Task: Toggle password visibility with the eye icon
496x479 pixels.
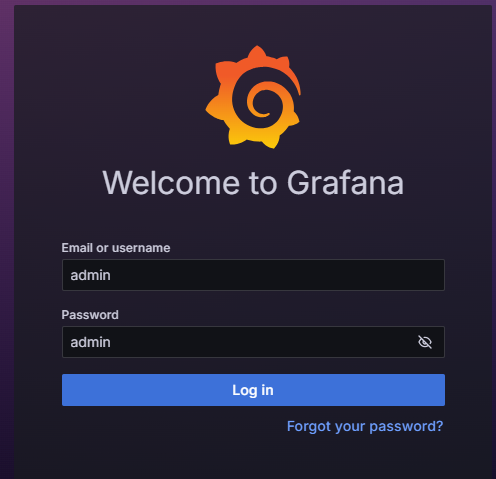Action: [x=425, y=342]
